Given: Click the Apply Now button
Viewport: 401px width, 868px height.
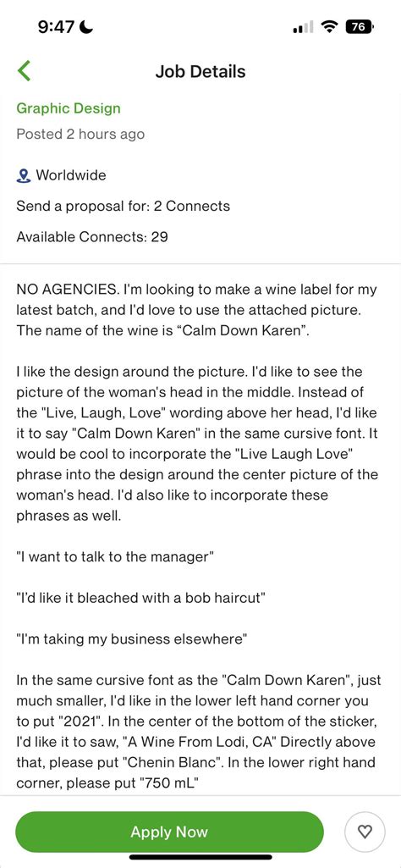Looking at the screenshot, I should (169, 832).
